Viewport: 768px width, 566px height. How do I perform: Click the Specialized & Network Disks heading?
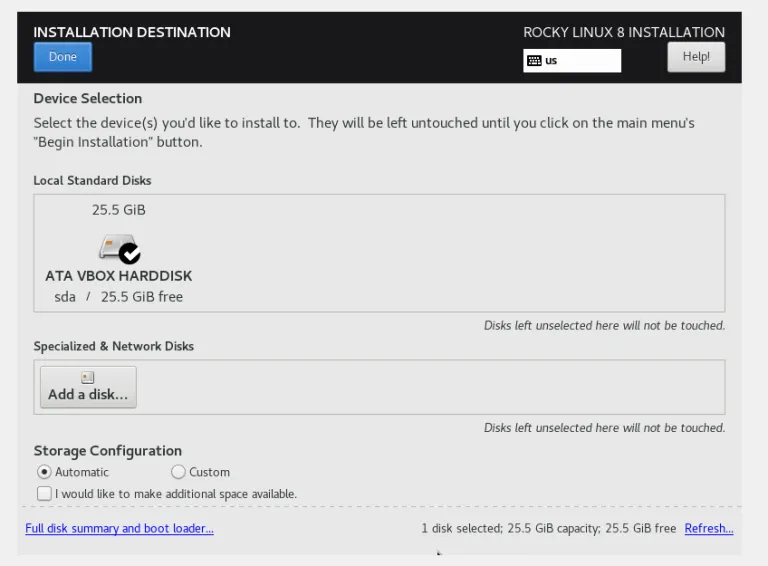(114, 346)
